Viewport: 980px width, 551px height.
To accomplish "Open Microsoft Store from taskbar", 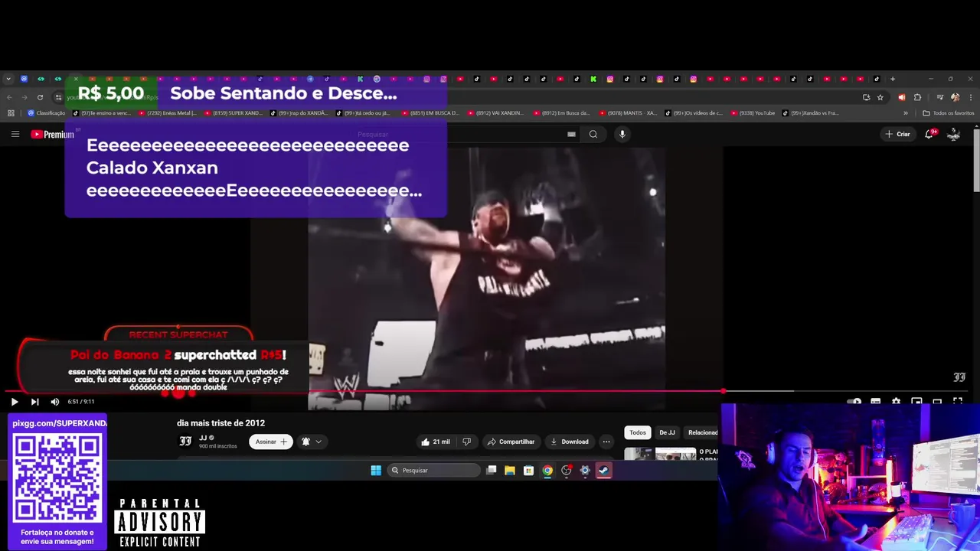I will coord(528,471).
